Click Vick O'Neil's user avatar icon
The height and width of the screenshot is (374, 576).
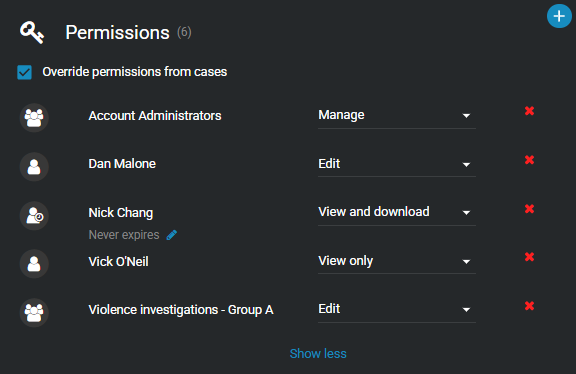pos(34,264)
